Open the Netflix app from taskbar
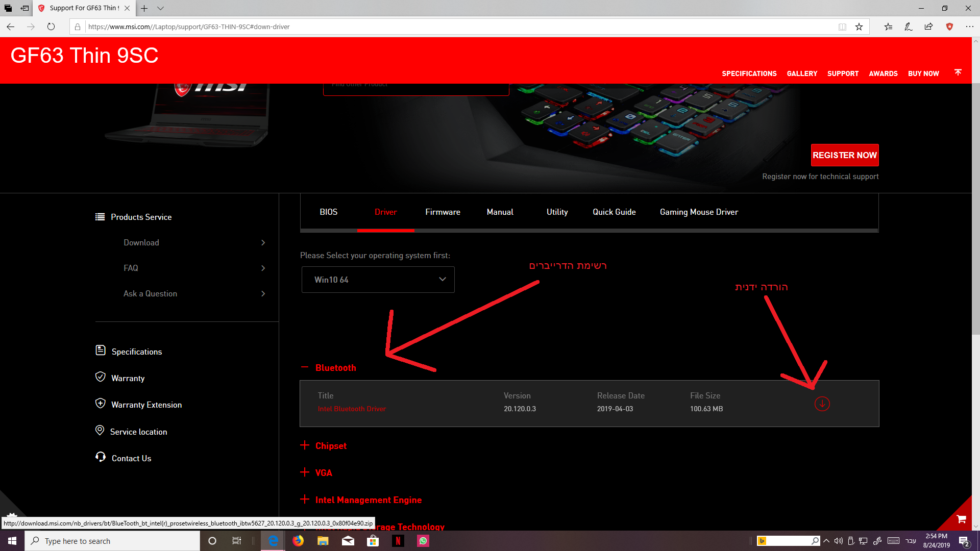Viewport: 980px width, 551px height. tap(398, 541)
